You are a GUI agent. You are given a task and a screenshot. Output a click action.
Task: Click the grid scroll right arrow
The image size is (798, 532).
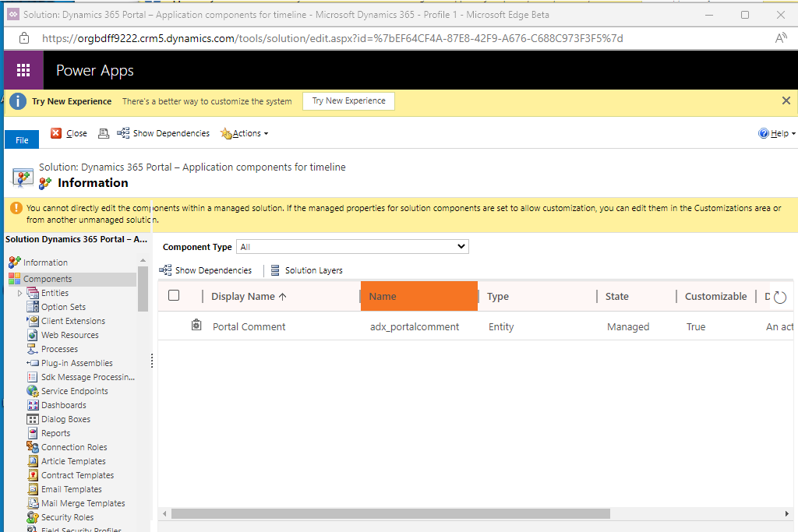(x=787, y=513)
